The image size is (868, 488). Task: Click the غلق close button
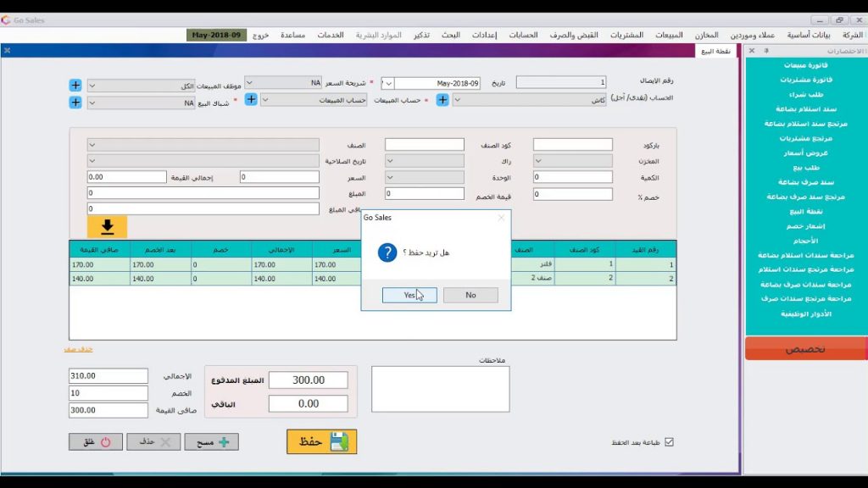coord(96,442)
